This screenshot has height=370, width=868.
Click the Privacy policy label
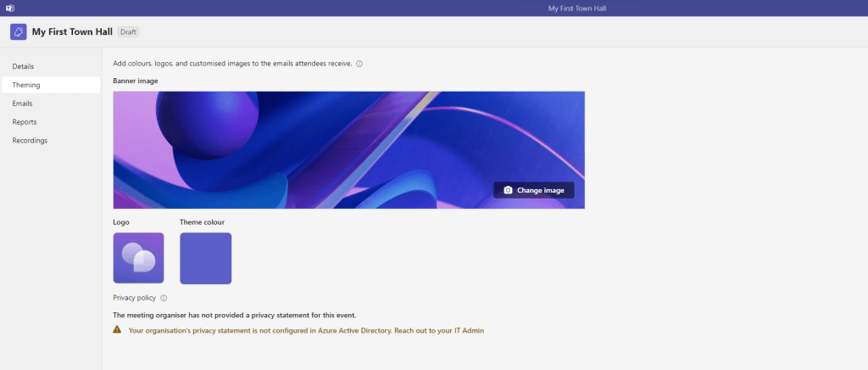[135, 298]
